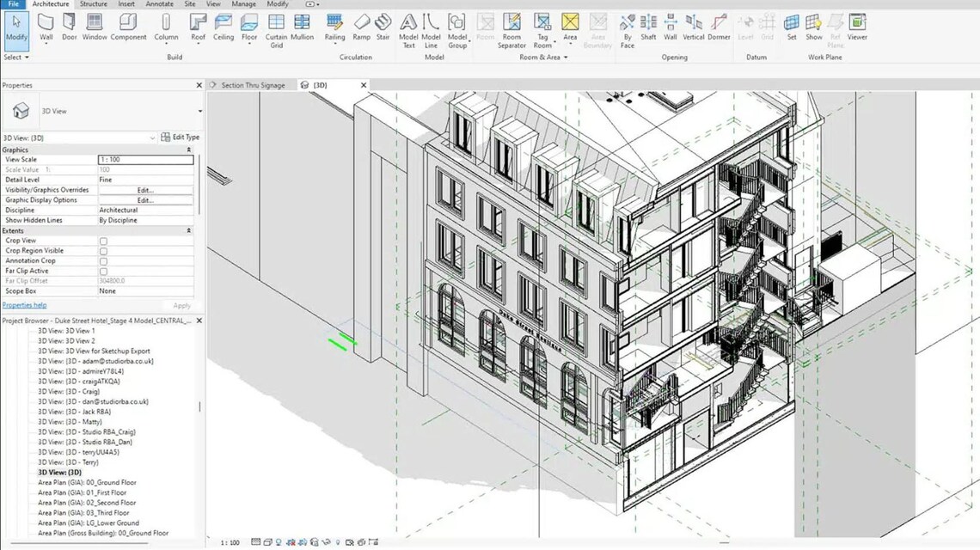Select the Wall tool

[x=46, y=26]
